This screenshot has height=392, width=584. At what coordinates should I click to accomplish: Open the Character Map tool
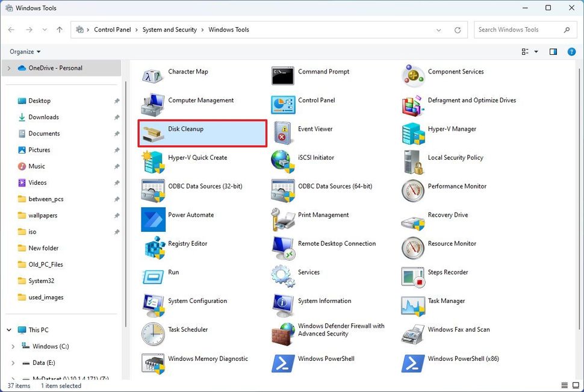pos(189,71)
